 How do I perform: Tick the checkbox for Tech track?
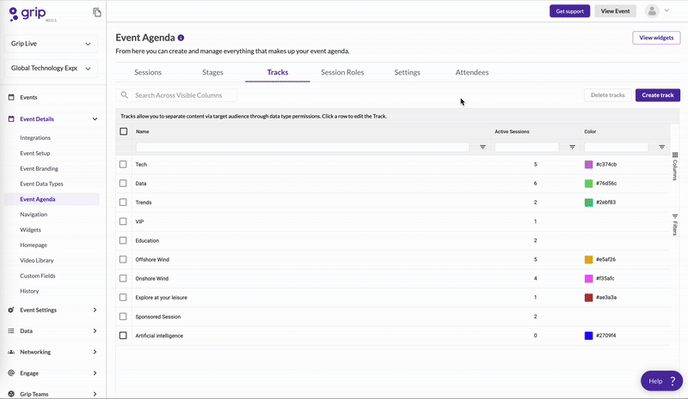pos(123,164)
